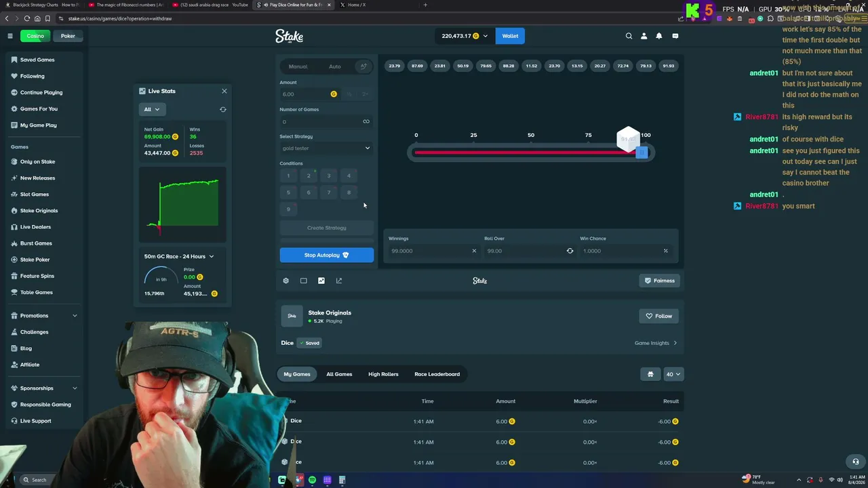Click the Roll Over swap icon
868x488 pixels.
pos(570,251)
